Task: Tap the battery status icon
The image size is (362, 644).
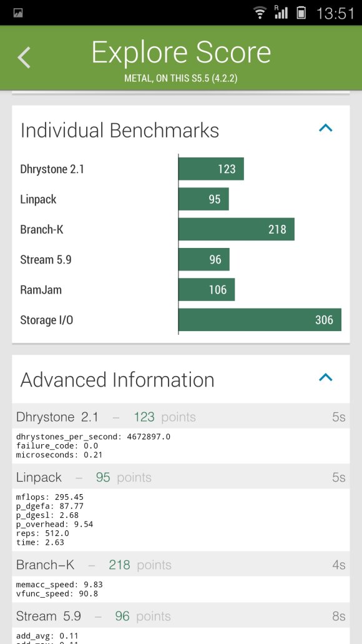Action: [x=301, y=12]
